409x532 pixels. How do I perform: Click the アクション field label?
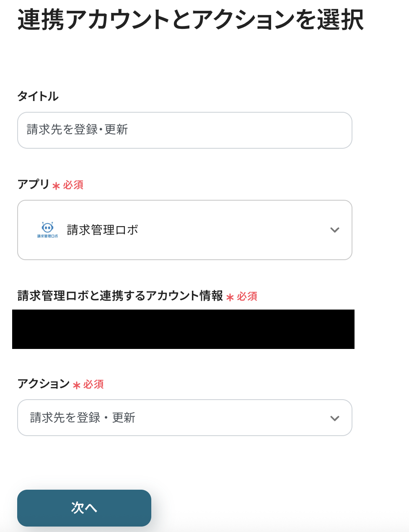44,384
